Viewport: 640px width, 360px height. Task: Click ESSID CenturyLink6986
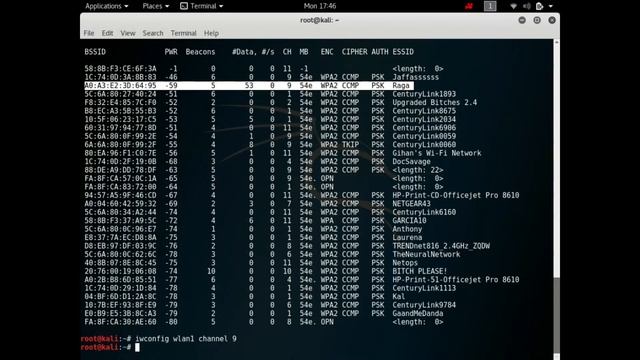pyautogui.click(x=424, y=128)
